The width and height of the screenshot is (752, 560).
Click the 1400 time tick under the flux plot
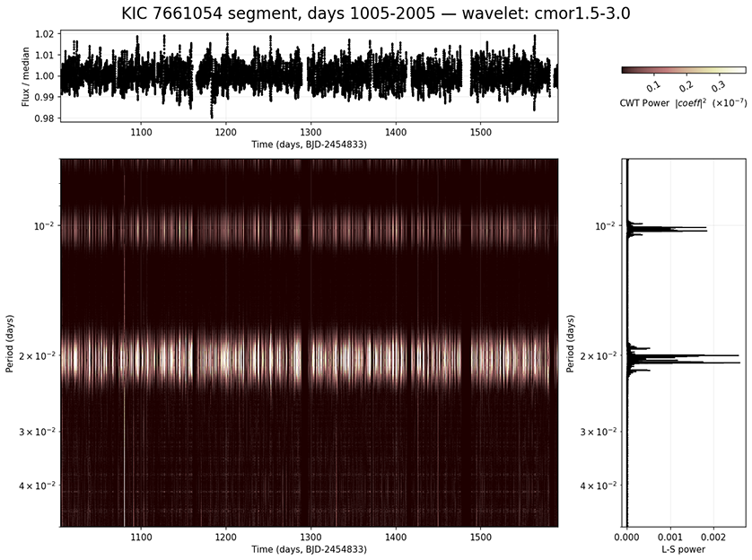point(396,132)
